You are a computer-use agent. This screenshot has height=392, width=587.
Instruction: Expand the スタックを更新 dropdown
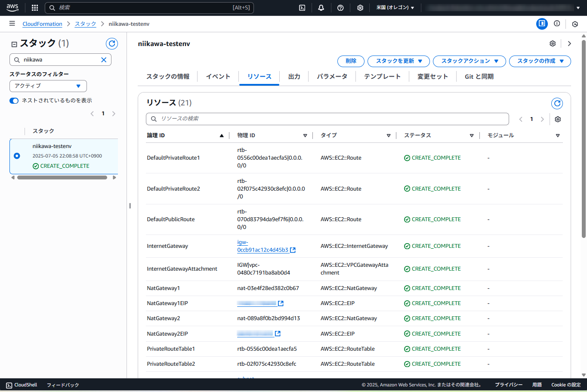point(399,61)
